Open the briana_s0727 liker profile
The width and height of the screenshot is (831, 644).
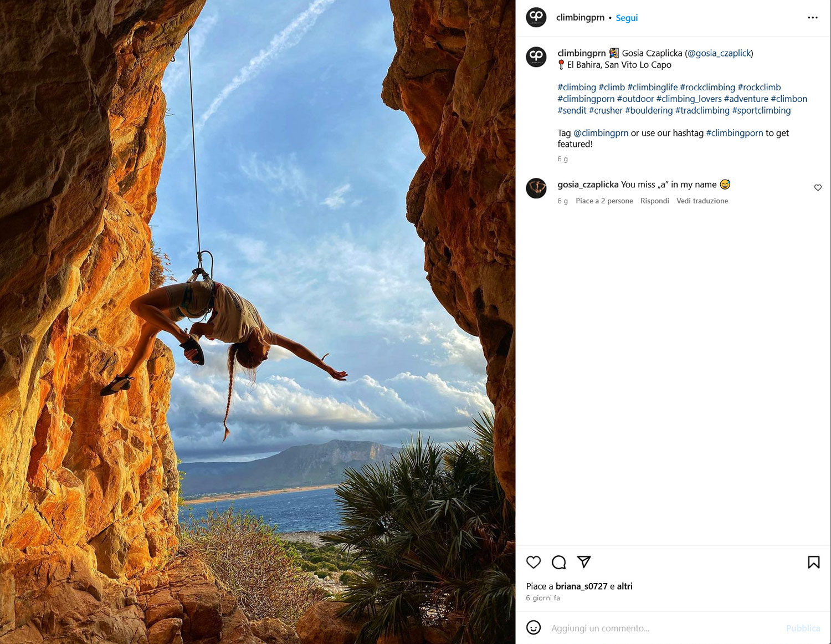[581, 586]
